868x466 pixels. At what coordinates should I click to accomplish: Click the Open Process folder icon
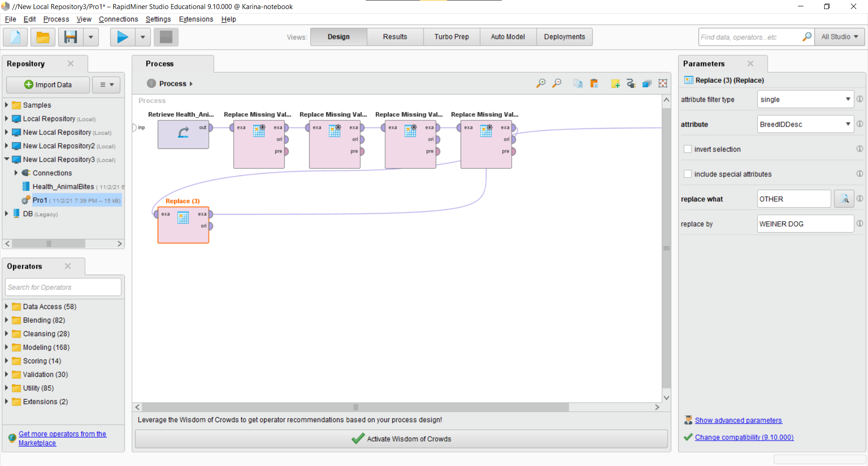pos(43,37)
